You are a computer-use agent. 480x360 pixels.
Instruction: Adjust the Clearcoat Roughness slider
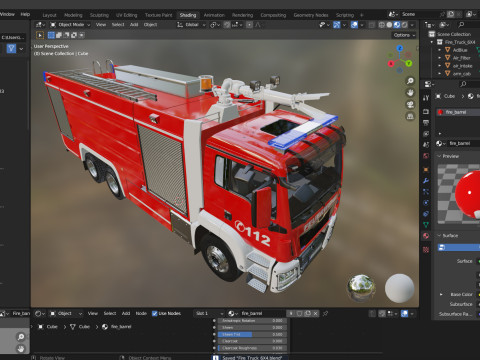pos(252,348)
